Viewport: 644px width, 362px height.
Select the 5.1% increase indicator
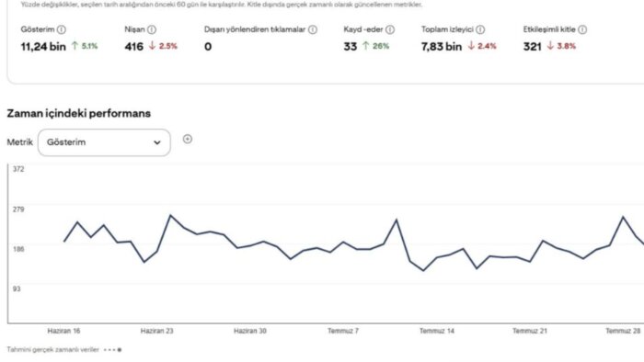click(85, 46)
